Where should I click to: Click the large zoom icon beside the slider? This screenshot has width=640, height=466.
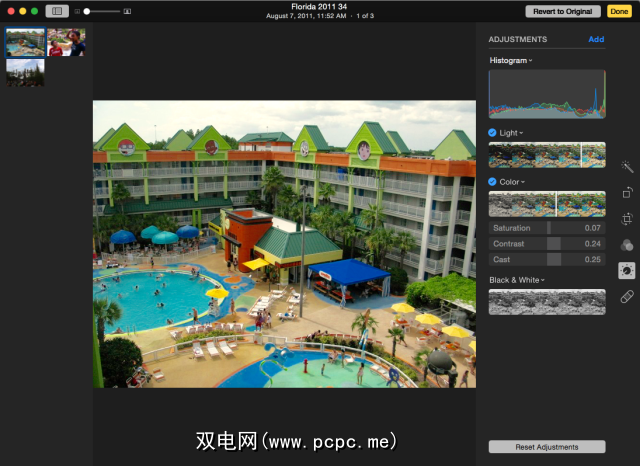[127, 11]
